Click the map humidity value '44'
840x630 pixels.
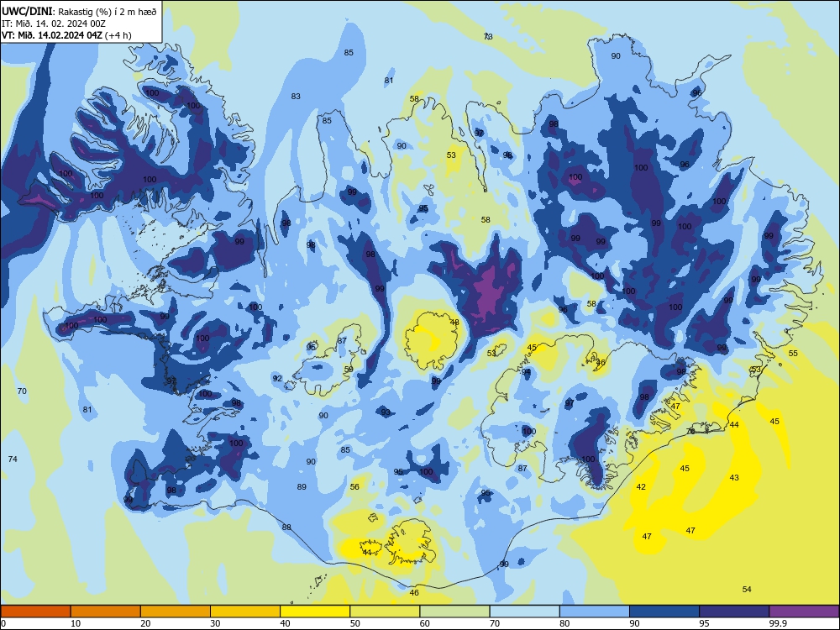pyautogui.click(x=734, y=425)
